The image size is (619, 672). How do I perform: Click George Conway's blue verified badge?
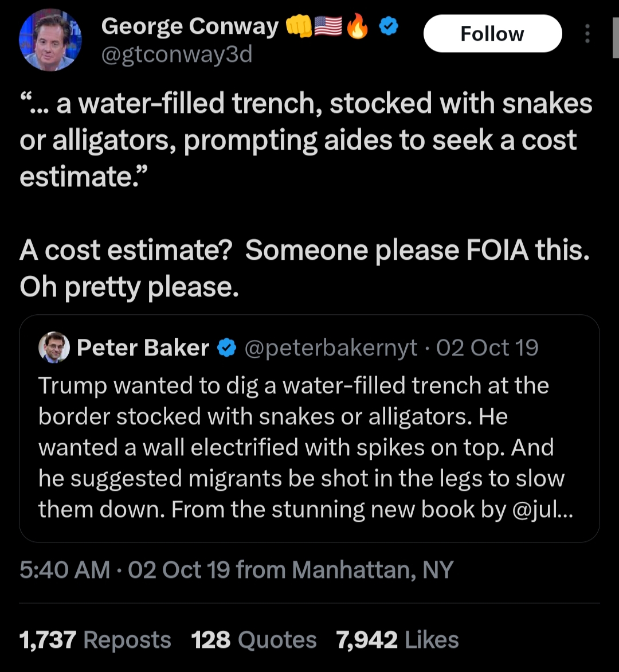(x=390, y=26)
